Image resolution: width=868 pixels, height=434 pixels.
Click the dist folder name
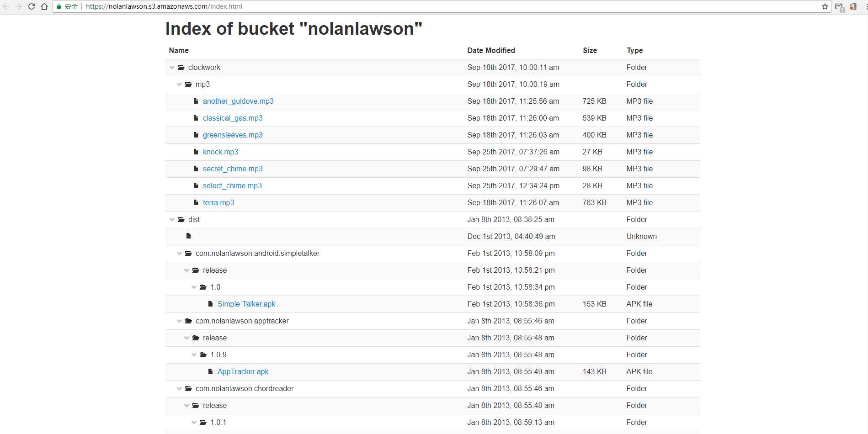[x=194, y=219]
